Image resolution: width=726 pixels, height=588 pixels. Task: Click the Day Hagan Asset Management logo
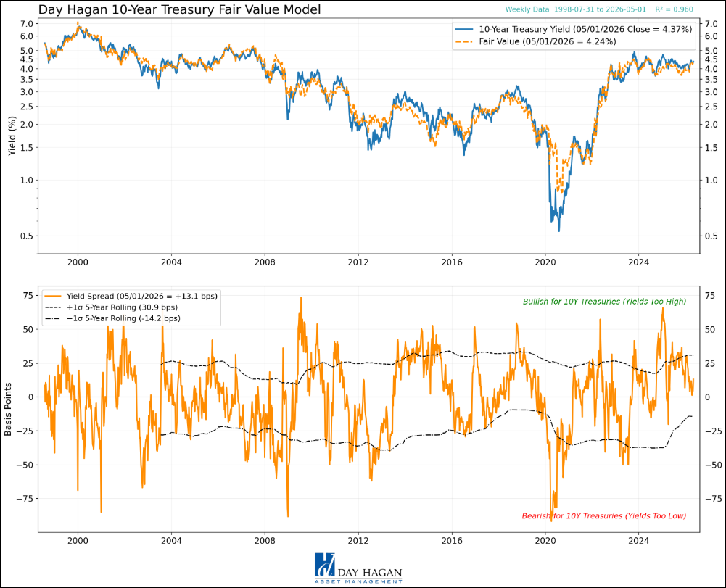tap(358, 568)
